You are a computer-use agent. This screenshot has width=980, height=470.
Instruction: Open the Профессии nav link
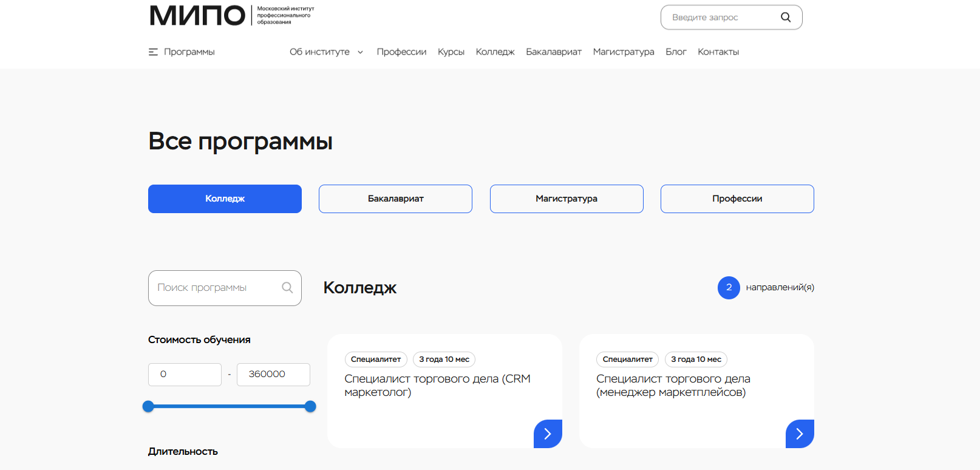coord(401,52)
